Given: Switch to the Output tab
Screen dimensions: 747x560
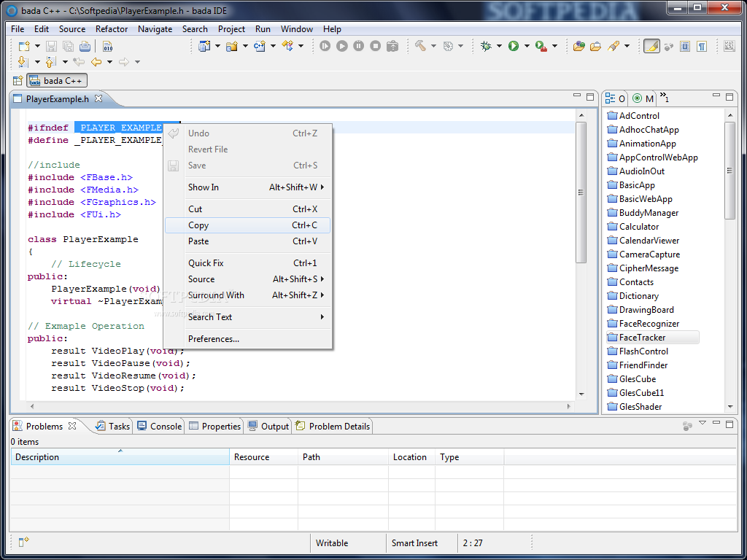Looking at the screenshot, I should tap(268, 426).
